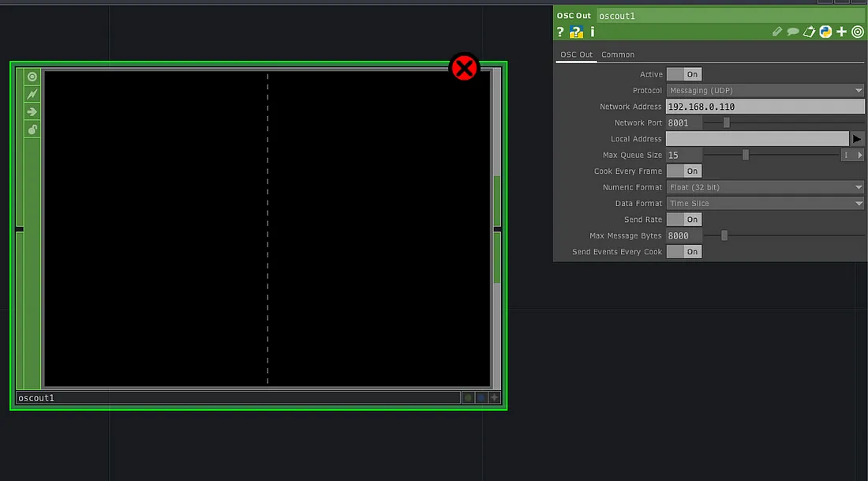Click the Local Address input field
Screen dimensions: 868x481
[758, 139]
